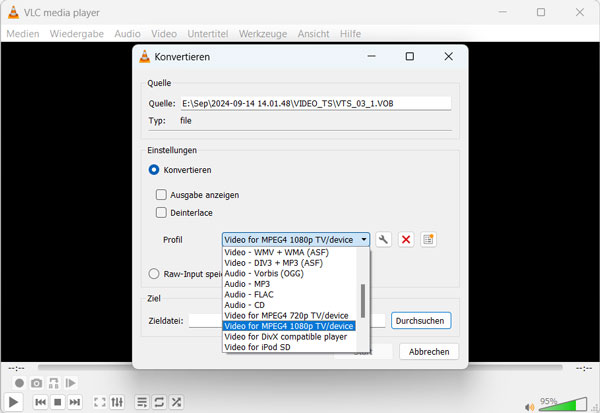Click remaining time label right of seek bar
The width and height of the screenshot is (600, 413).
tap(584, 368)
